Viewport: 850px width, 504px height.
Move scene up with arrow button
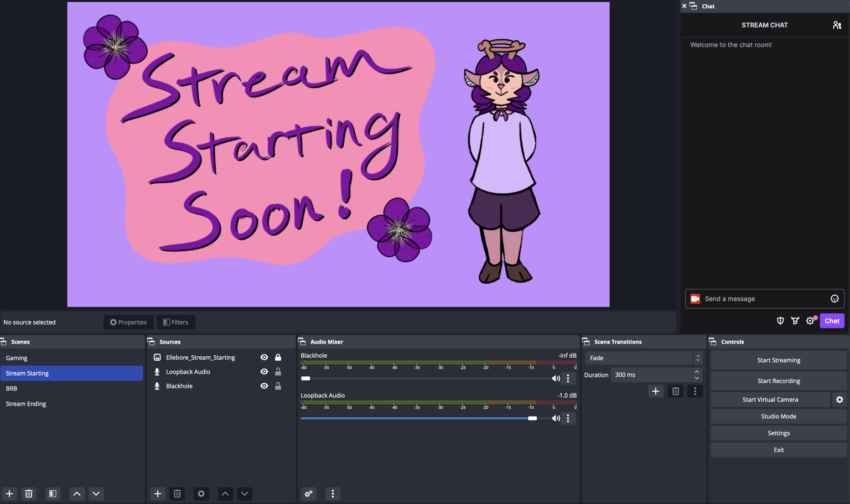point(77,493)
